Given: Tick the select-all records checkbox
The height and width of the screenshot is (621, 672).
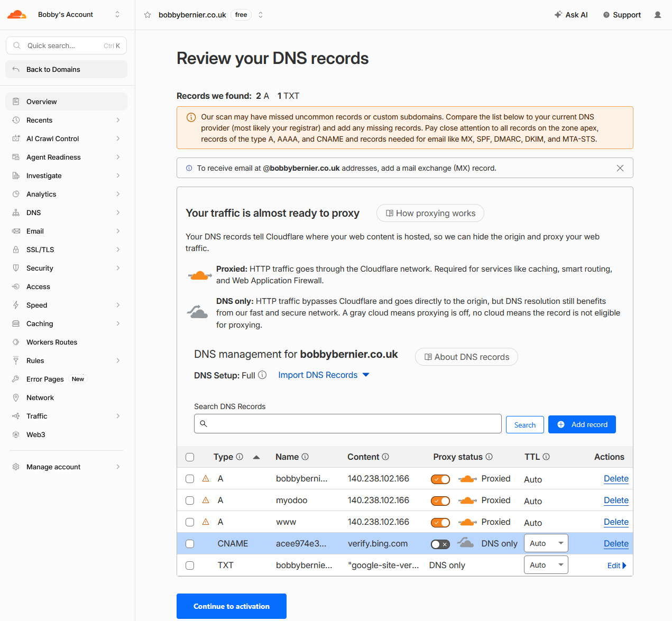Looking at the screenshot, I should pos(190,457).
